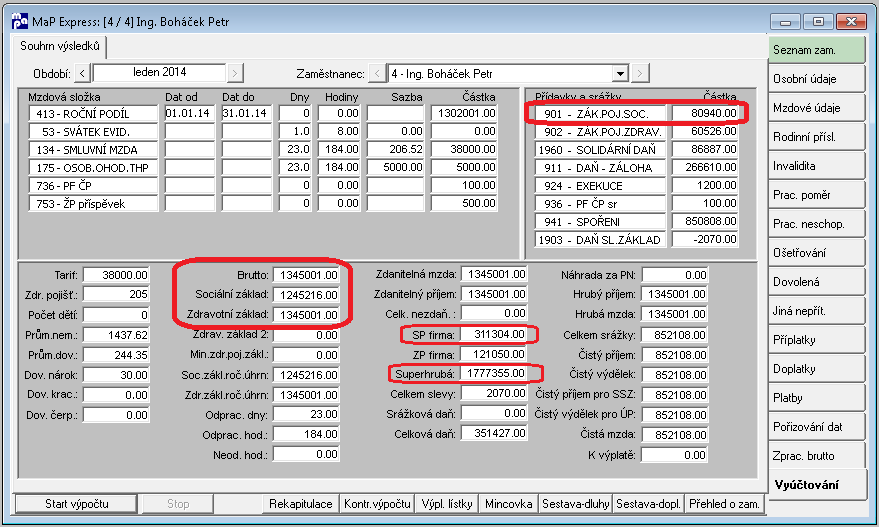Open Prac. poměr section
Image resolution: width=879 pixels, height=527 pixels.
point(817,195)
